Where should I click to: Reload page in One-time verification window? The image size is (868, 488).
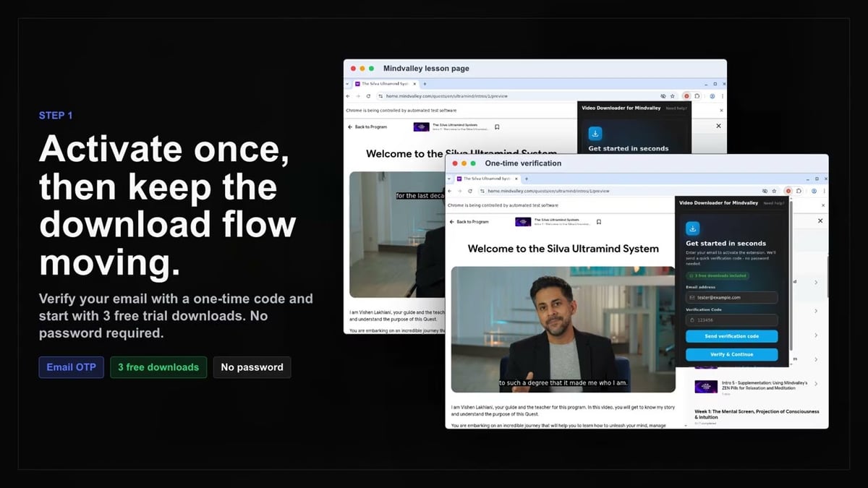tap(470, 191)
